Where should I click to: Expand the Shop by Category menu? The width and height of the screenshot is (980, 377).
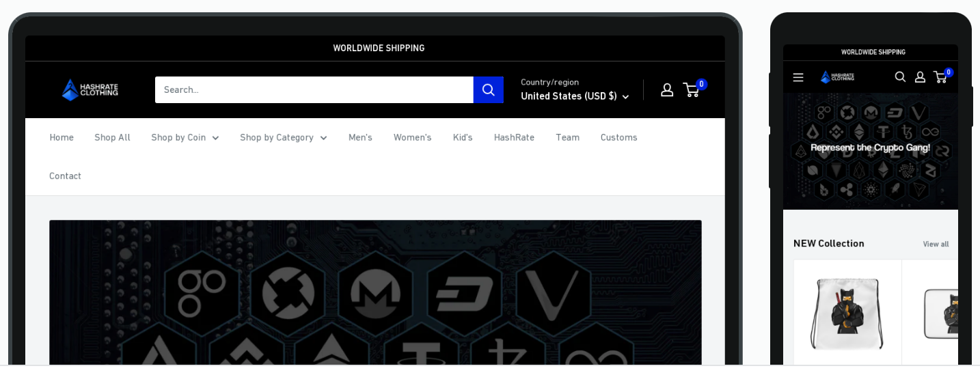[x=284, y=137]
